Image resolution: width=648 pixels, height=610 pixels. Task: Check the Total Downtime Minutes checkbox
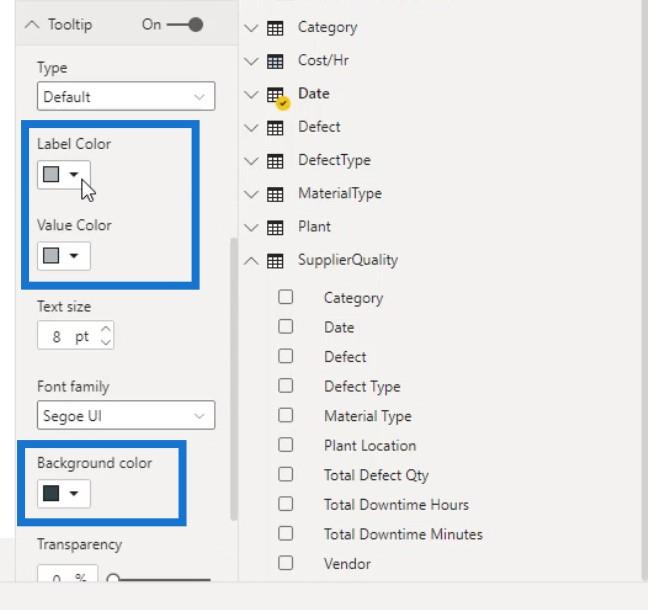tap(286, 533)
